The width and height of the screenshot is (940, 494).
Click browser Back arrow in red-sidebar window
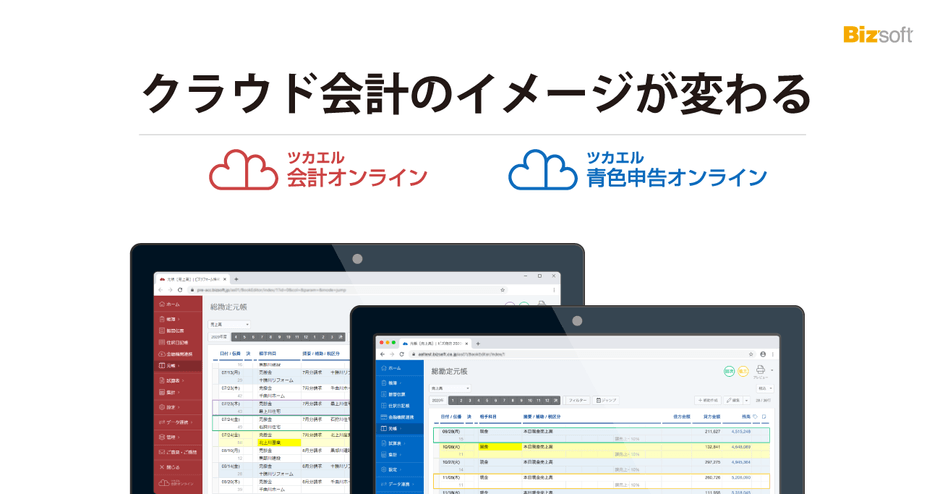pyautogui.click(x=161, y=290)
